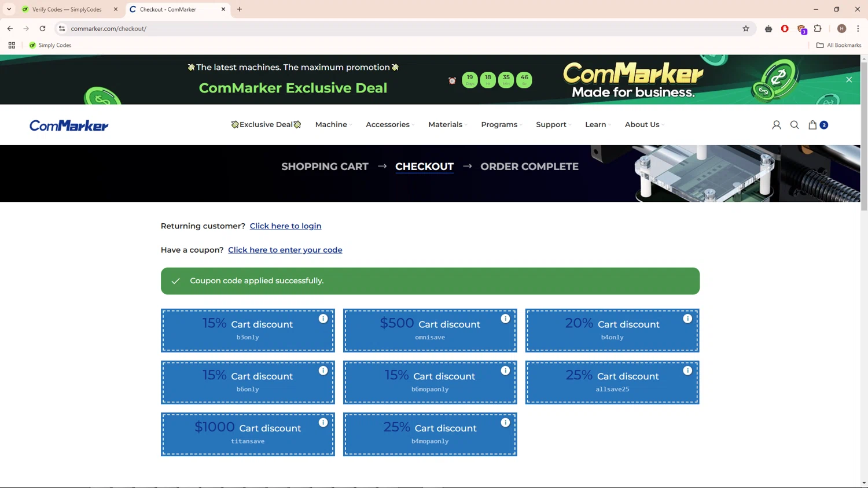Apply the 25% b4mopaonly coupon card

(430, 434)
